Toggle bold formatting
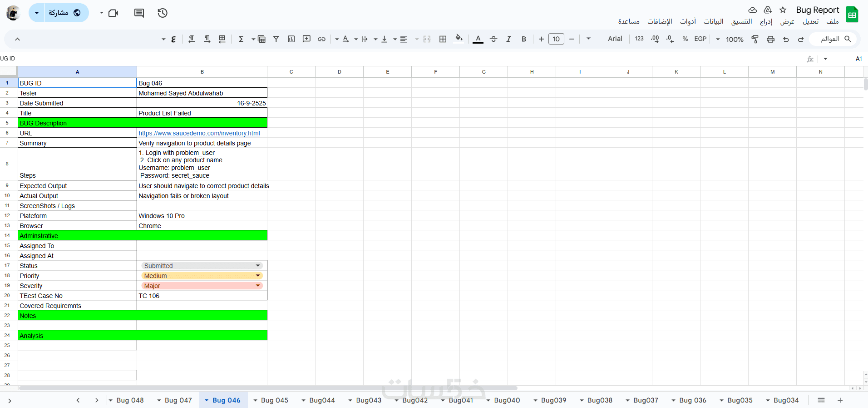The height and width of the screenshot is (408, 868). pos(524,39)
